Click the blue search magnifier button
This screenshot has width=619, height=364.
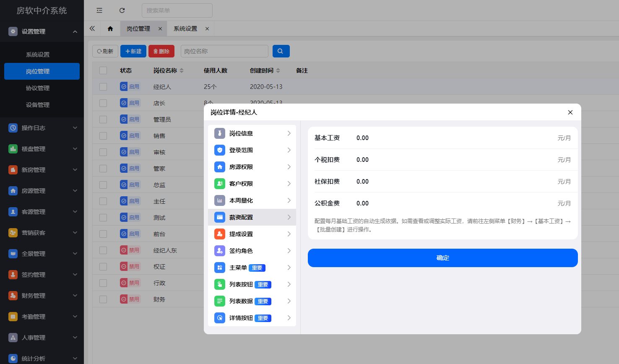(281, 51)
